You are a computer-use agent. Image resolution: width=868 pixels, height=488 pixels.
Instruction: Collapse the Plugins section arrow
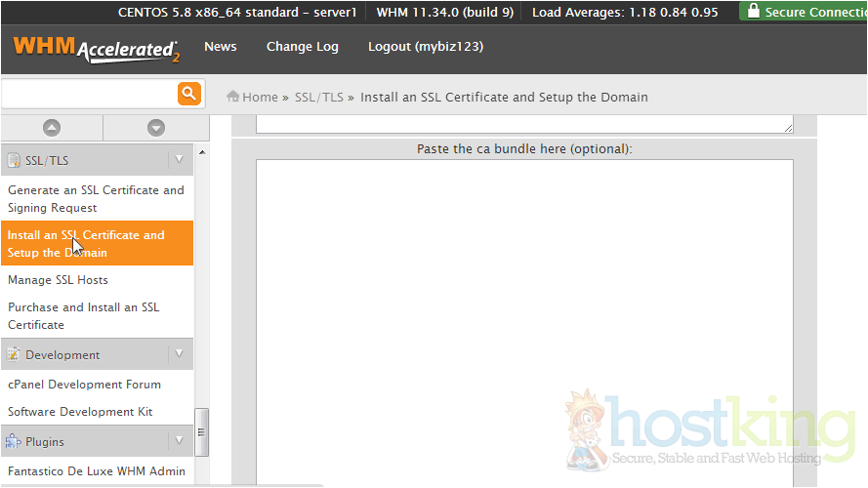click(179, 440)
